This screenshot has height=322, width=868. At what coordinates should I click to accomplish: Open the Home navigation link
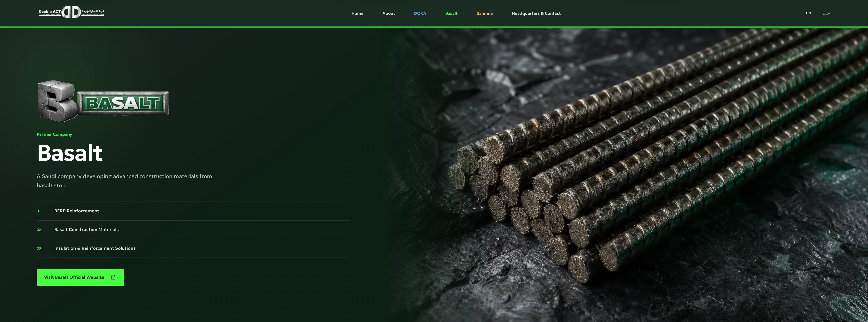point(357,13)
